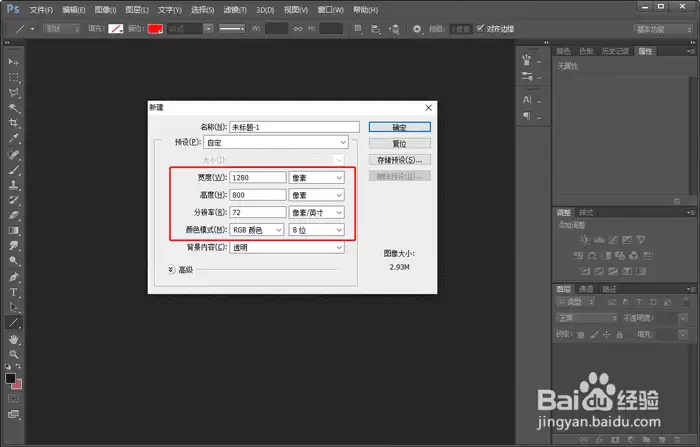Click the 存储预设 button
Image resolution: width=700 pixels, height=447 pixels.
400,160
